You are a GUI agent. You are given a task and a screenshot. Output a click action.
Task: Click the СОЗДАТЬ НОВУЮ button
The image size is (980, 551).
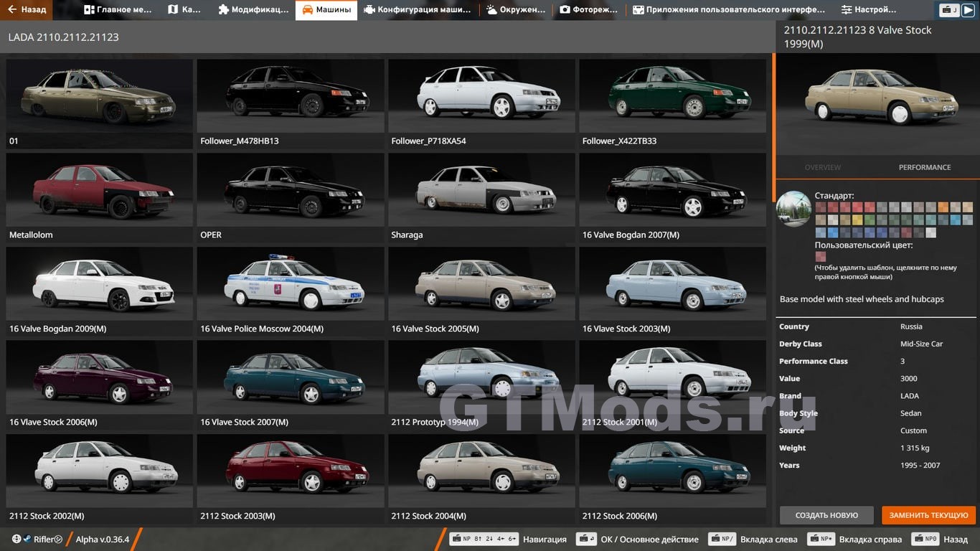pos(826,515)
